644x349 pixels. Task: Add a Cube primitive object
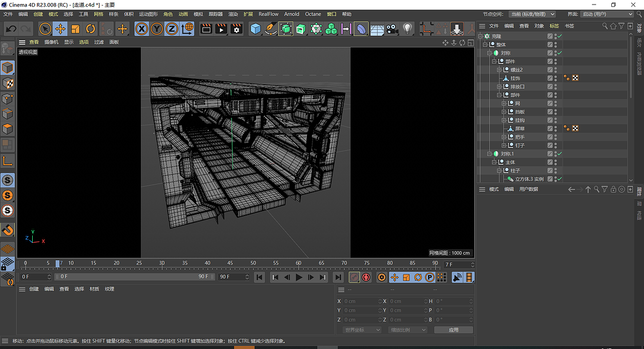(256, 29)
